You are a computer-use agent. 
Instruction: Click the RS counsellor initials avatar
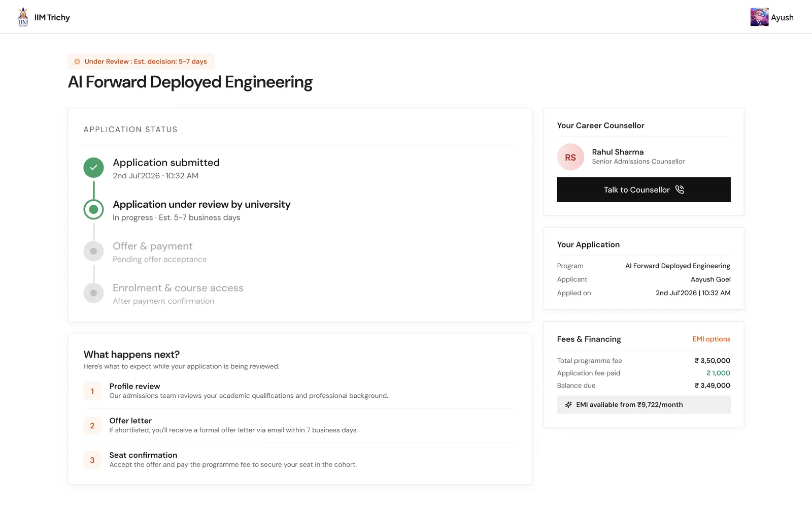[570, 157]
